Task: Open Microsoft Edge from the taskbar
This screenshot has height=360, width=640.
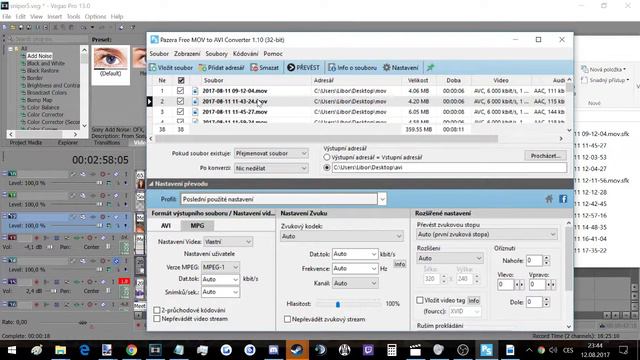Action: click(x=84, y=350)
